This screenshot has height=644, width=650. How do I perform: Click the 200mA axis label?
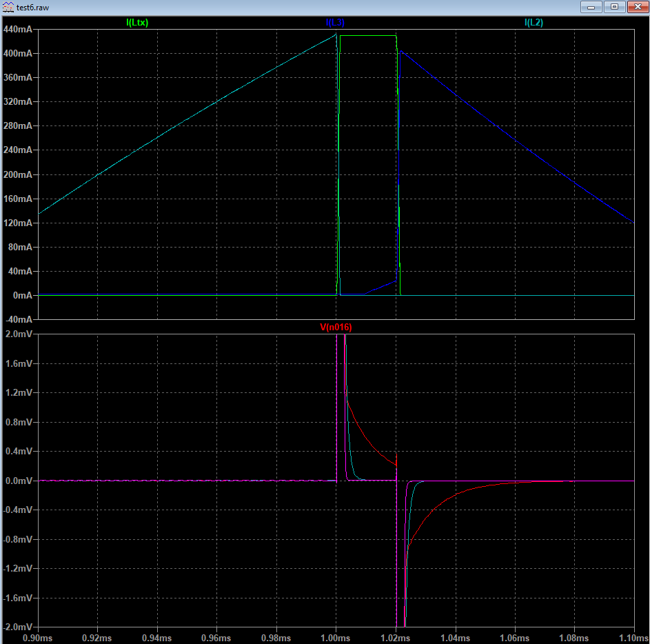17,174
